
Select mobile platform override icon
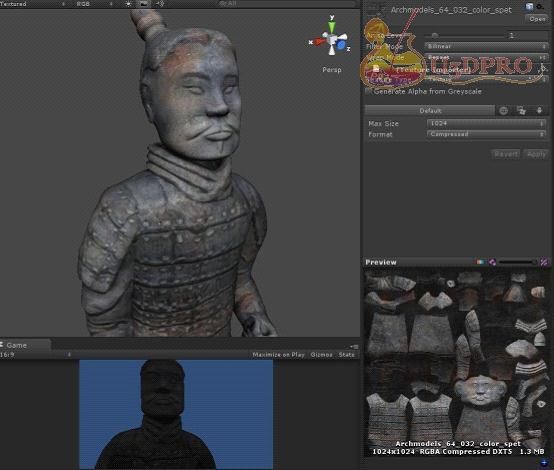tap(539, 111)
